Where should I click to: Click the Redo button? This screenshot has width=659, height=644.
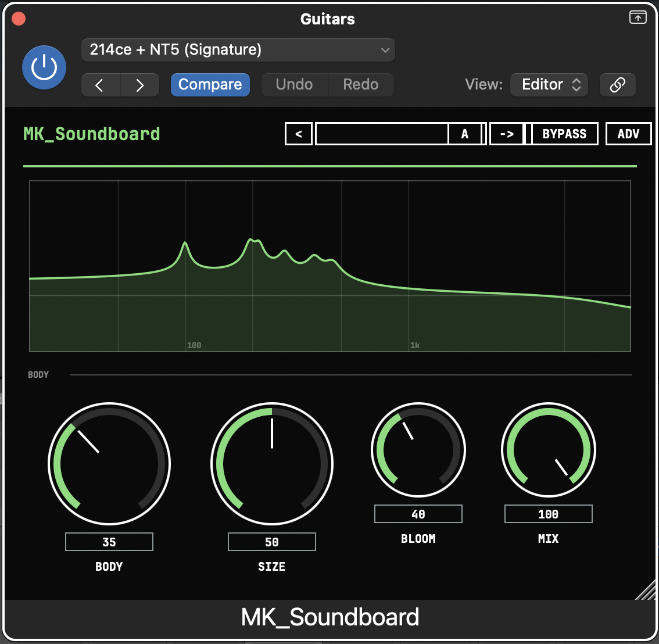[361, 85]
